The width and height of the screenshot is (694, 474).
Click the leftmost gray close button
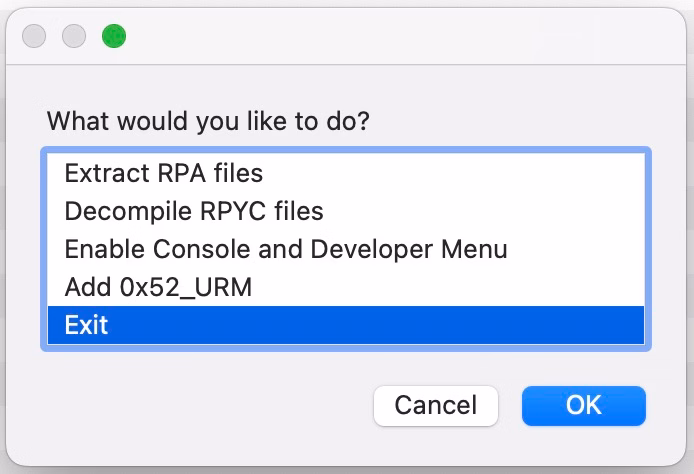click(x=34, y=36)
